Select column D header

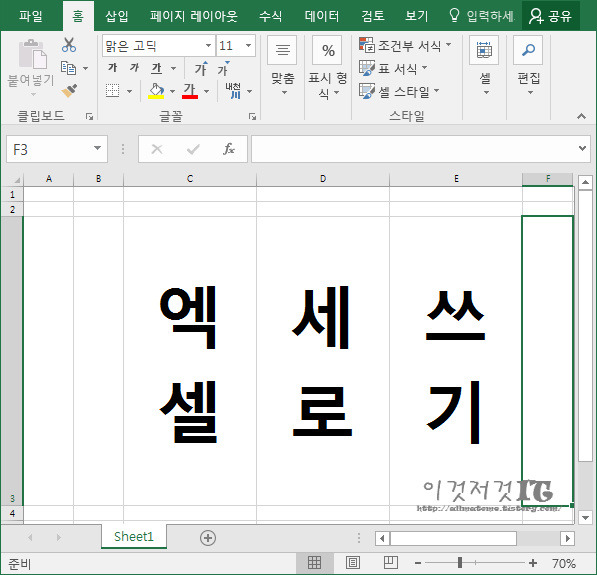(323, 179)
